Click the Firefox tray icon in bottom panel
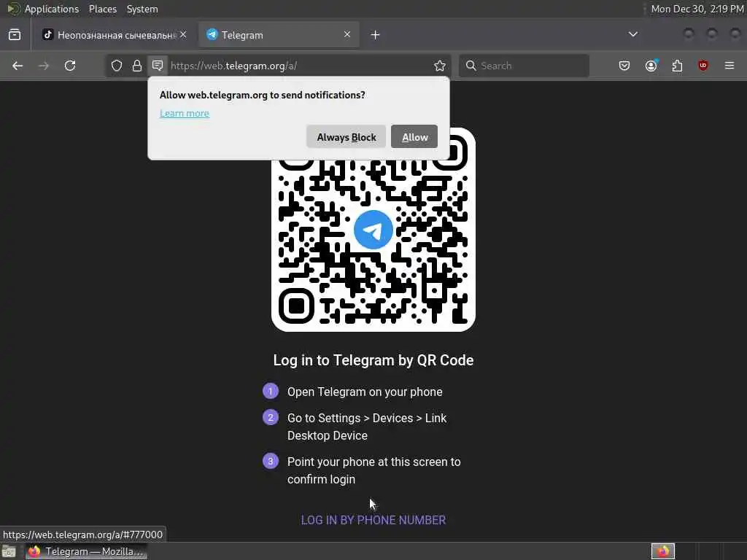Screen dimensions: 747x560 pos(662,551)
